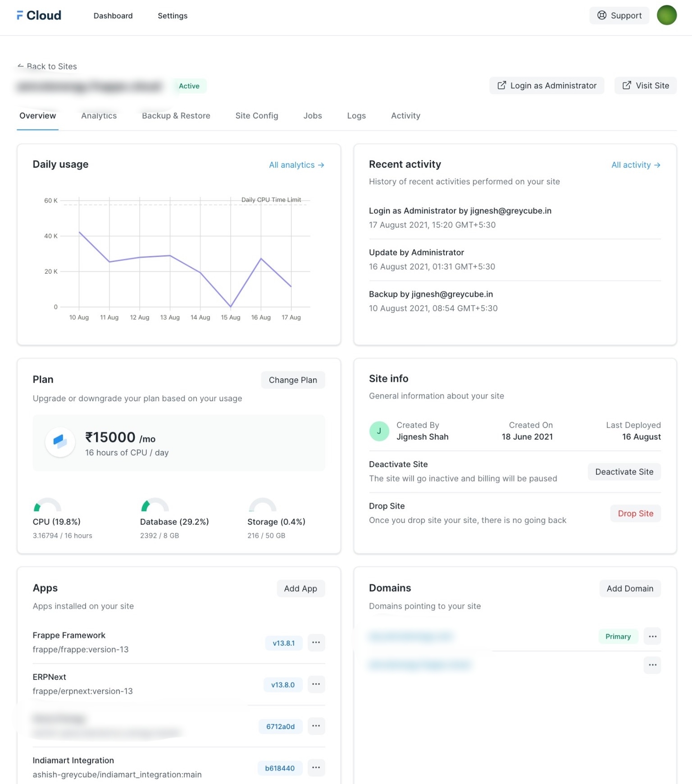Click the Back to Sites arrow link

point(47,66)
